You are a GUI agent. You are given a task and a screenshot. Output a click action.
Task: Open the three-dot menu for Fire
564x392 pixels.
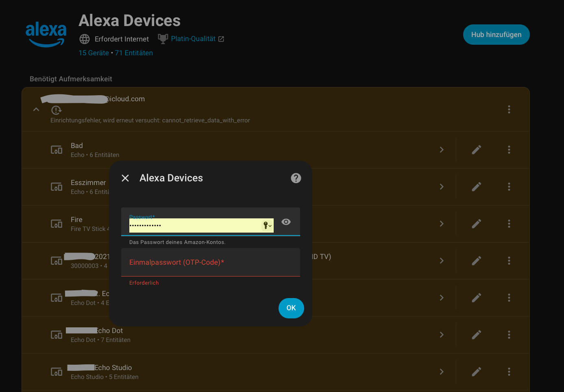point(509,224)
